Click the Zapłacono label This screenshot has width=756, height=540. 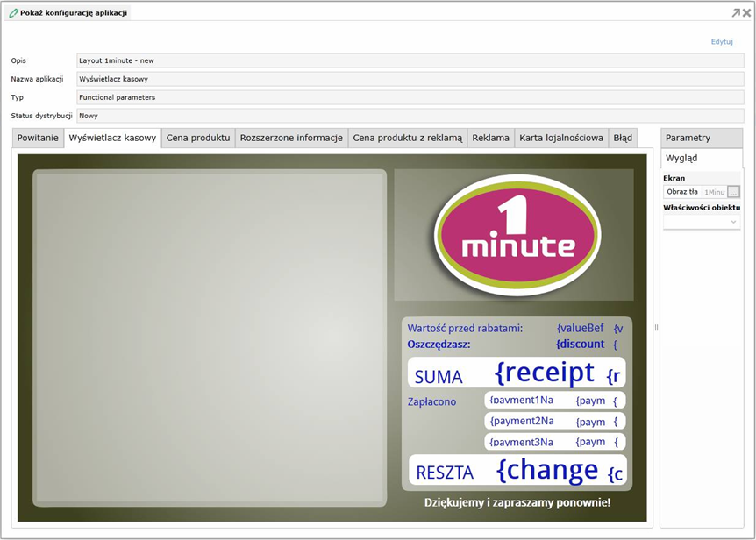tap(431, 401)
